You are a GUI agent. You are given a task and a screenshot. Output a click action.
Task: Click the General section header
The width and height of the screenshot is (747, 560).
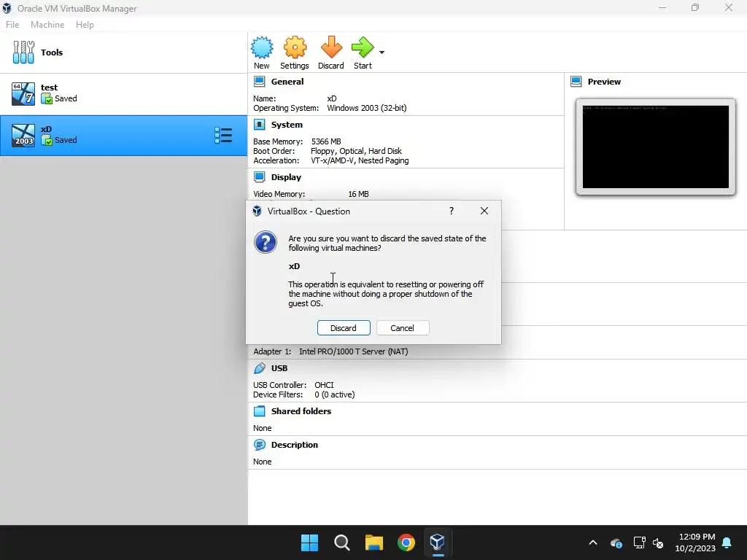click(x=287, y=82)
